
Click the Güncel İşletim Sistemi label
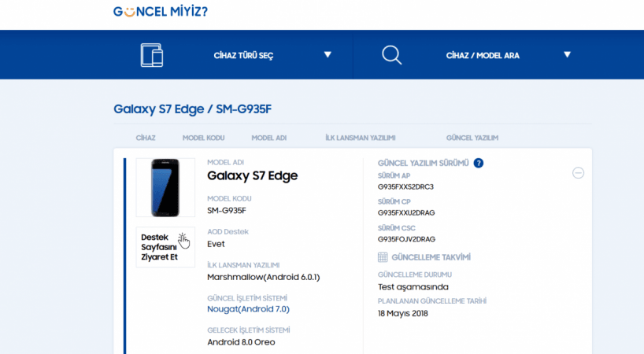pos(247,298)
